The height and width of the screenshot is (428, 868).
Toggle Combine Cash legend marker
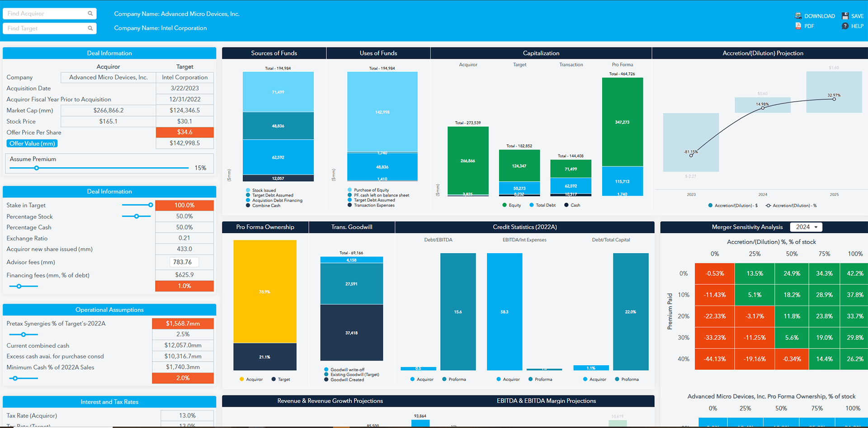(248, 205)
